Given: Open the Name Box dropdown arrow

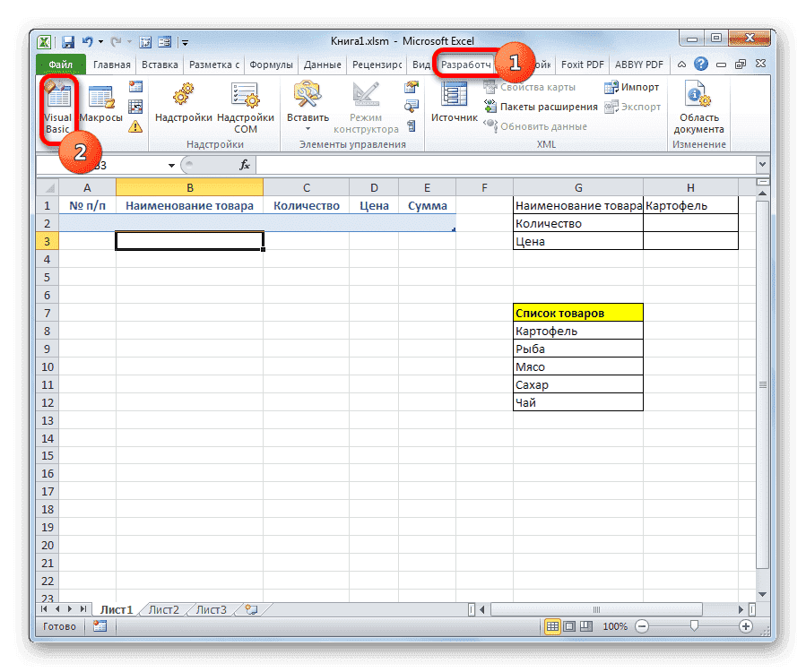Looking at the screenshot, I should click(x=171, y=165).
